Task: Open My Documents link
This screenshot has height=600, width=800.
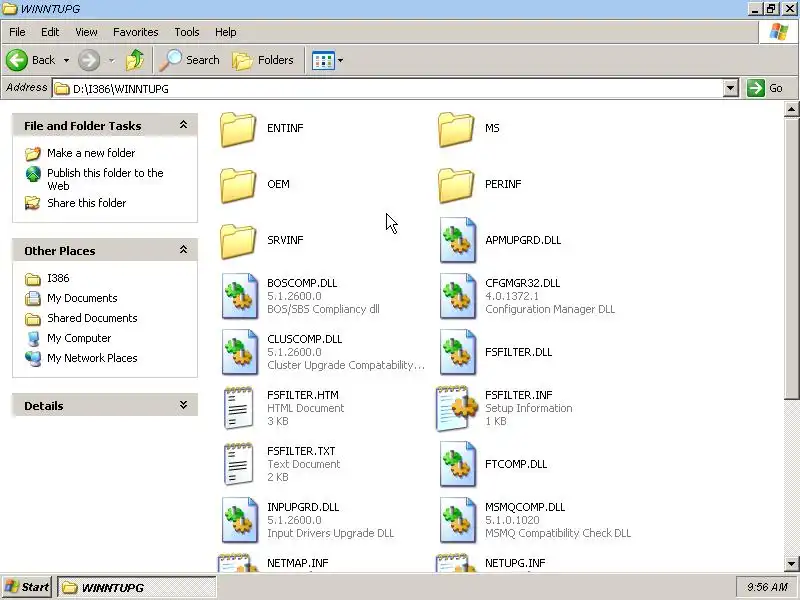Action: pos(82,298)
